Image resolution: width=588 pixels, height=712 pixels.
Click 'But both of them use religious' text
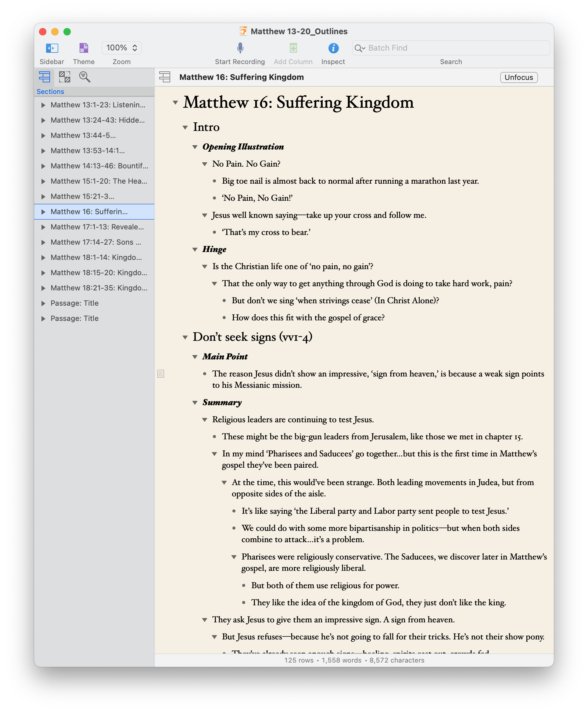pos(325,585)
